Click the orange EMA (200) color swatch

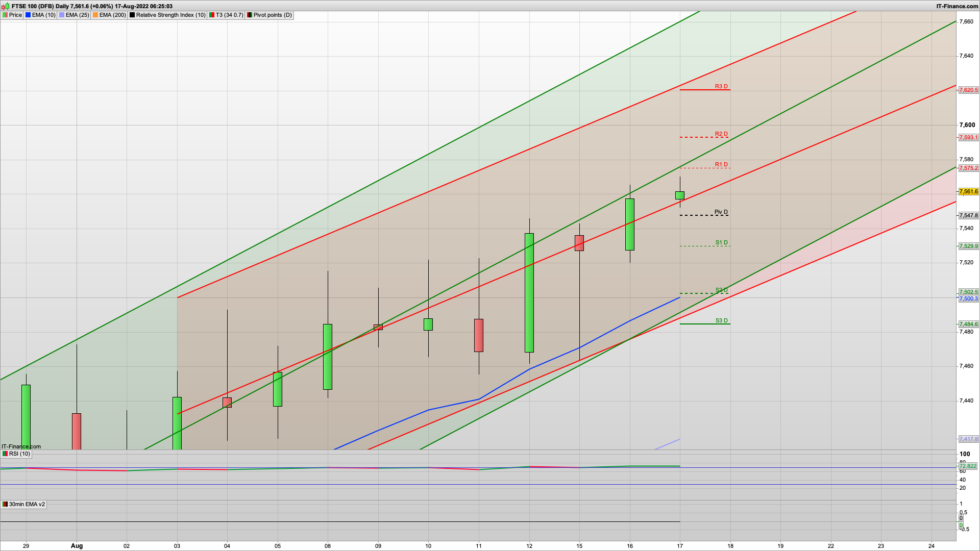click(95, 15)
